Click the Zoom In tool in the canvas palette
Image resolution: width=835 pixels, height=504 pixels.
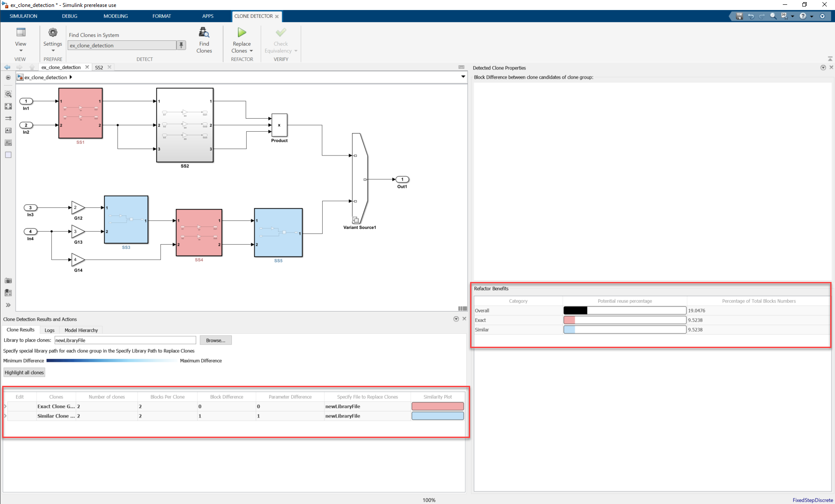(8, 94)
